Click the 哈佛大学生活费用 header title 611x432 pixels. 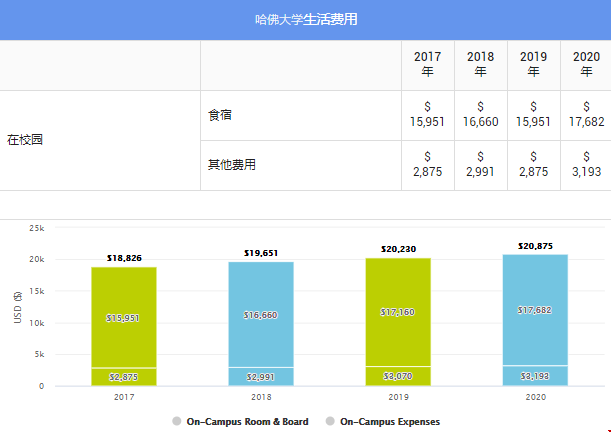(x=306, y=19)
